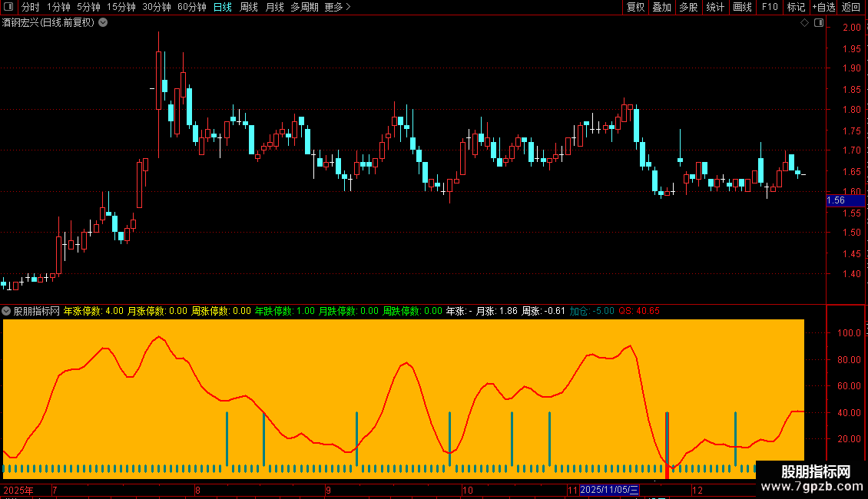This screenshot has height=499, width=868.
Task: Click the 股朋指标网 indicator name
Action: click(x=37, y=311)
